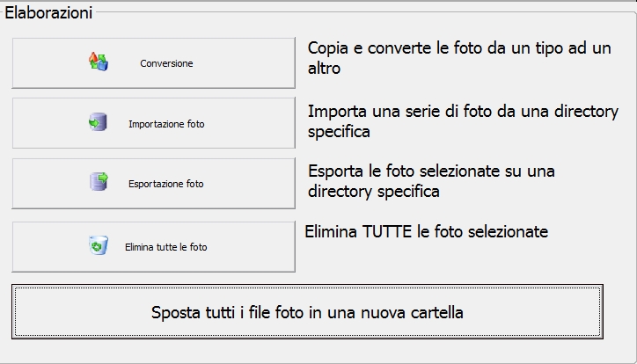
Task: Click the database export green arrow icon
Action: pyautogui.click(x=99, y=181)
